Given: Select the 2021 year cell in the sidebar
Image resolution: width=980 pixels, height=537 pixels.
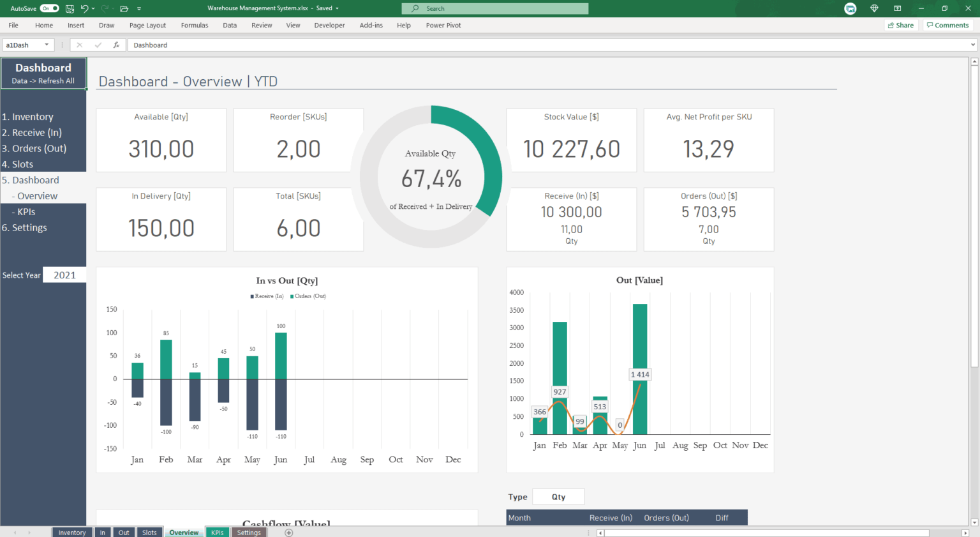Looking at the screenshot, I should (x=64, y=275).
